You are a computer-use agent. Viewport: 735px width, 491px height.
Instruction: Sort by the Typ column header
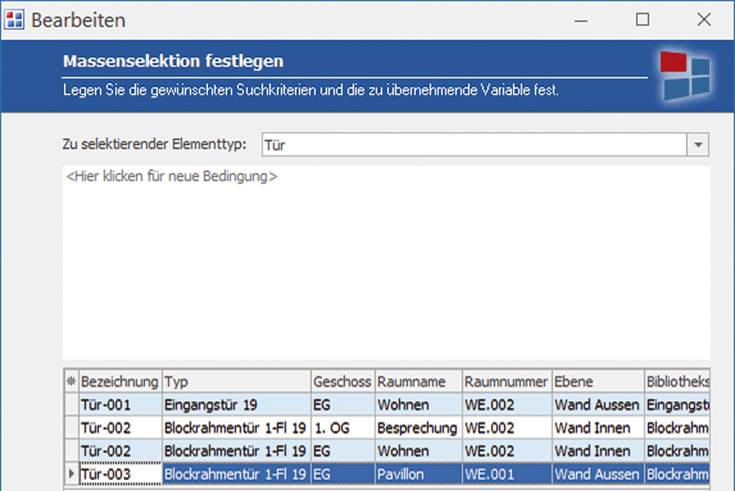[x=235, y=382]
